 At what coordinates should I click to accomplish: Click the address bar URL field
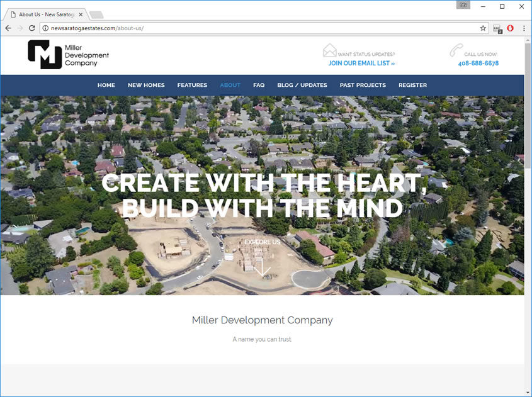(252, 28)
